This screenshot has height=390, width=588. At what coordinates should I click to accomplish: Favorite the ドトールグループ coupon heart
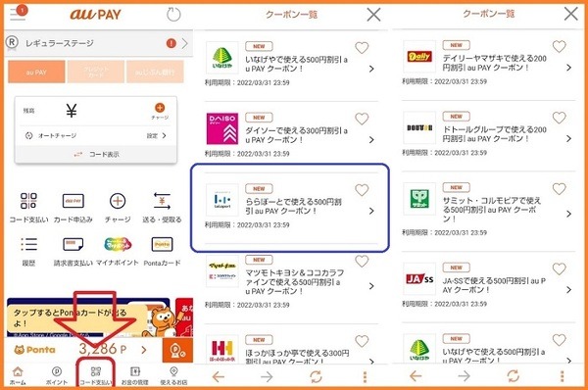click(x=560, y=118)
